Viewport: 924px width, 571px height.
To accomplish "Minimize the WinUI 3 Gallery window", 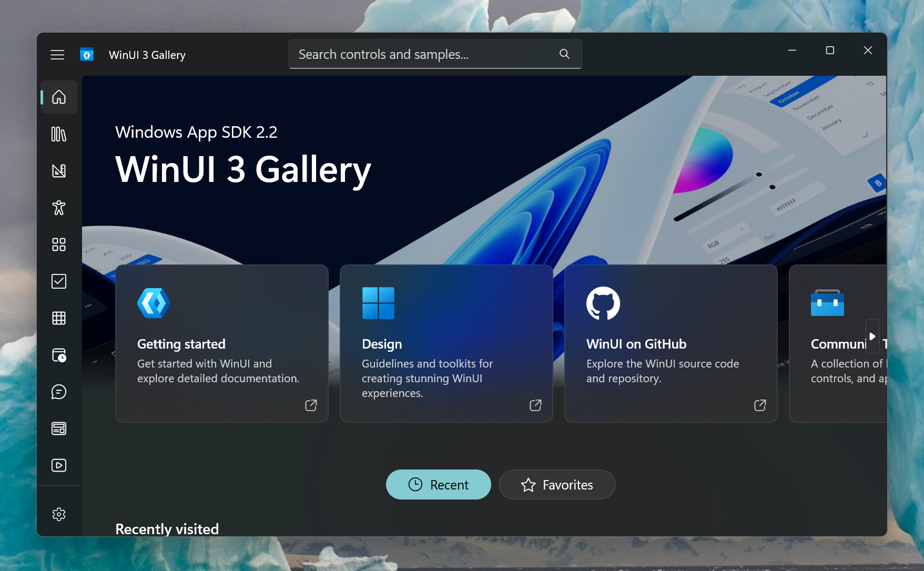I will 792,50.
